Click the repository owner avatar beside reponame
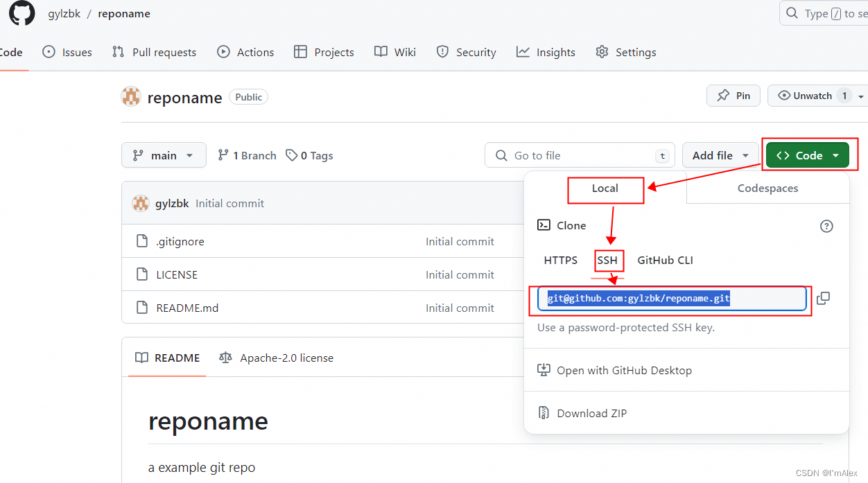This screenshot has height=483, width=868. click(x=131, y=97)
